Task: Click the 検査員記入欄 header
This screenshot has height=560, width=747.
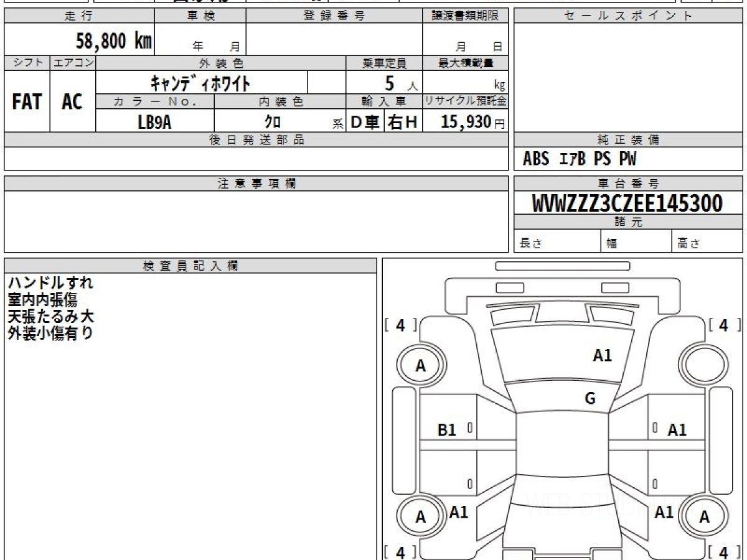Action: click(190, 266)
